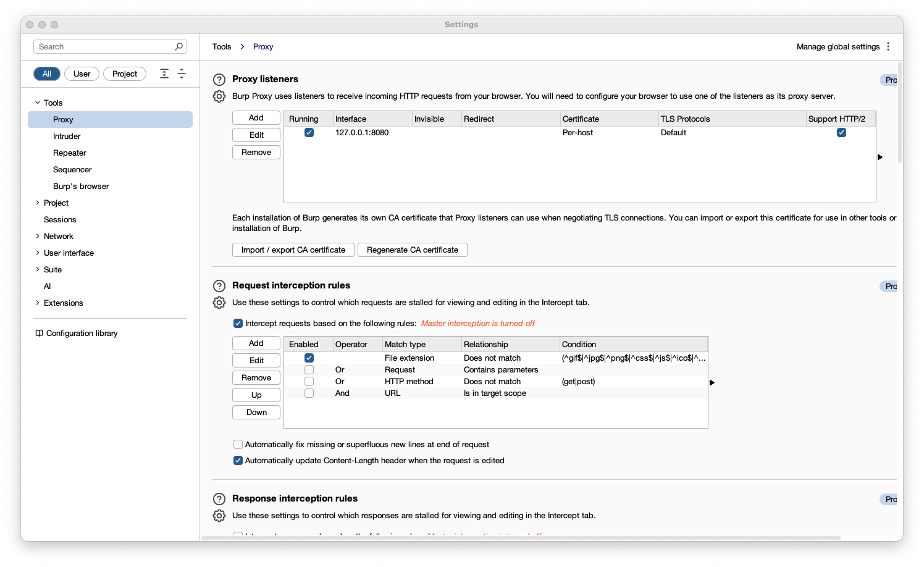Disable the File extension interception rule
The height and width of the screenshot is (567, 924).
[x=309, y=358]
